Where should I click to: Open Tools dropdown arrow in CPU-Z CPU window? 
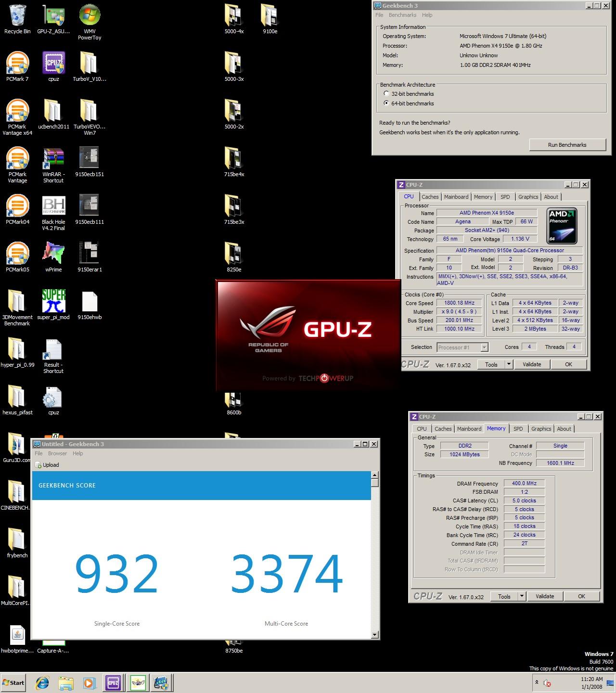(509, 364)
